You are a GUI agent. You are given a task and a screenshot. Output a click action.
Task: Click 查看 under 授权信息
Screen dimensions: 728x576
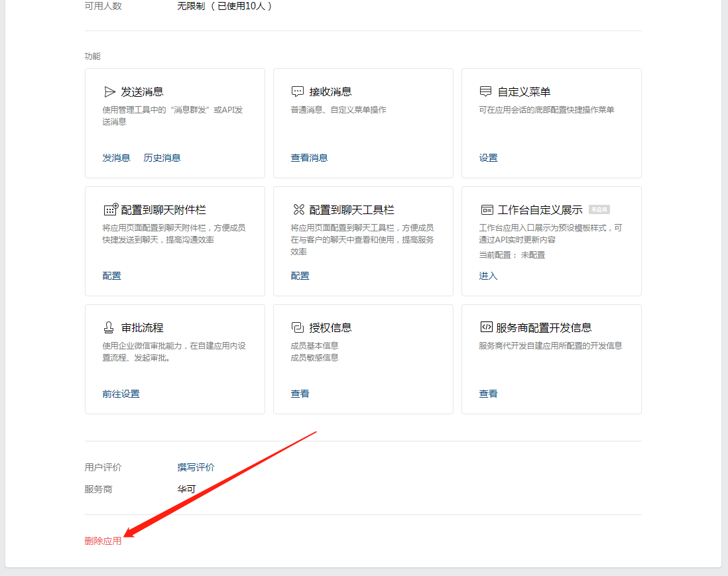300,394
